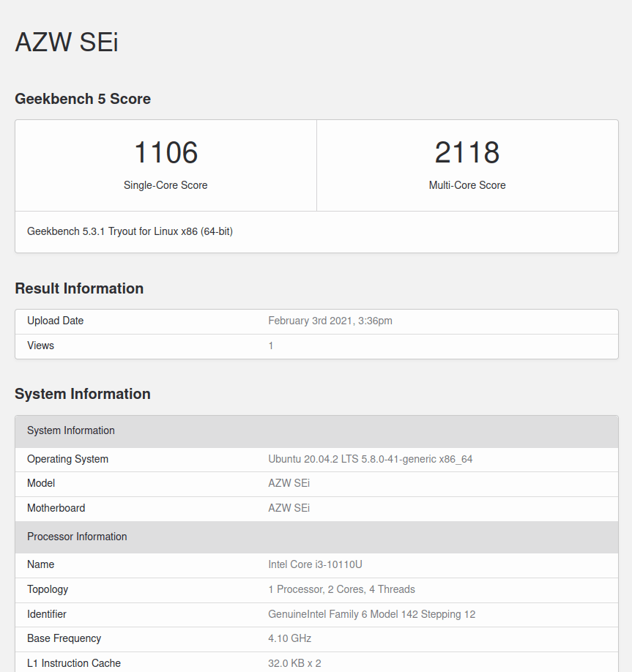The height and width of the screenshot is (672, 632).
Task: Select the Single-Core Score label
Action: click(166, 185)
